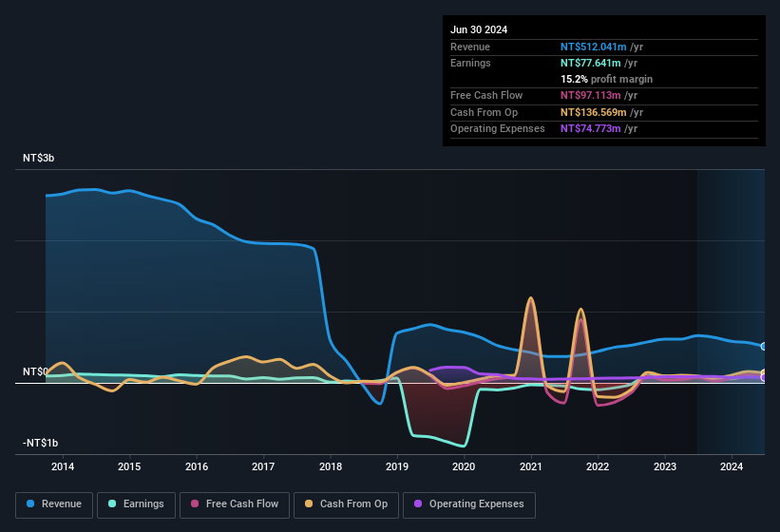
Task: Click the 2023 x-axis label
Action: click(665, 466)
